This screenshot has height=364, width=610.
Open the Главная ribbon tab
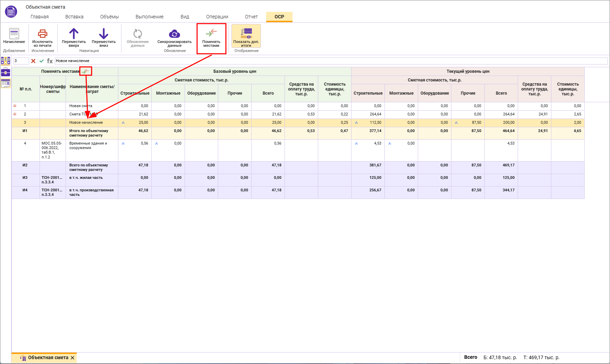point(40,17)
